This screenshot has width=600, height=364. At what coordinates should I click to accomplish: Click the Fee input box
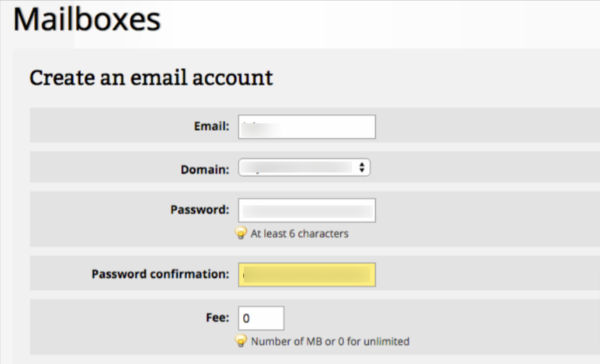coord(261,317)
